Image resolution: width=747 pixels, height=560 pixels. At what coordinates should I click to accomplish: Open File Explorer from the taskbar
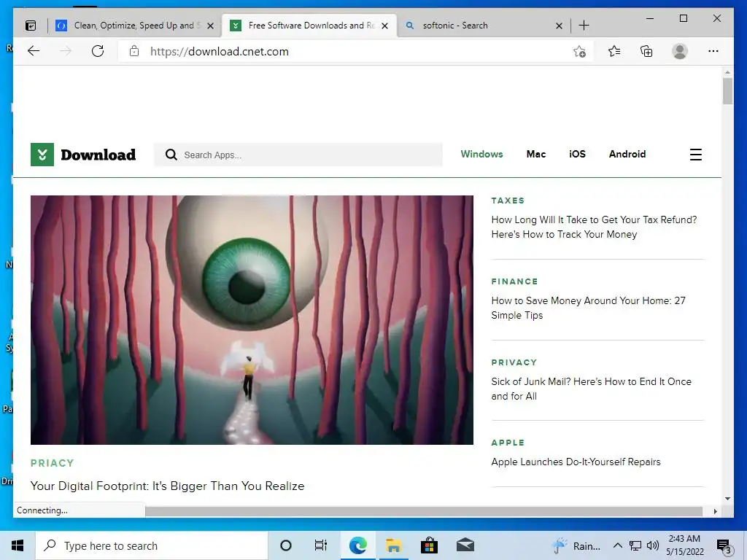[x=393, y=545]
